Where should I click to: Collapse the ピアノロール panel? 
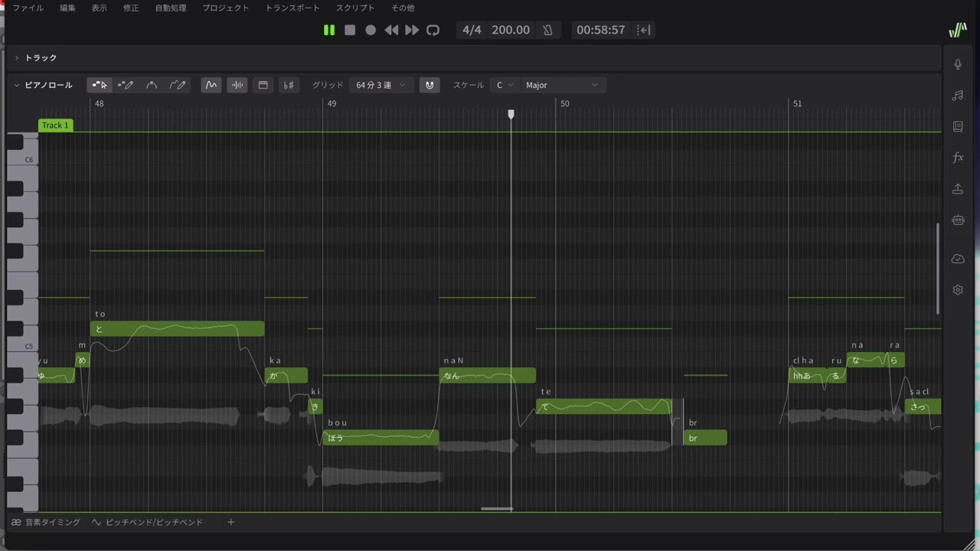point(17,85)
